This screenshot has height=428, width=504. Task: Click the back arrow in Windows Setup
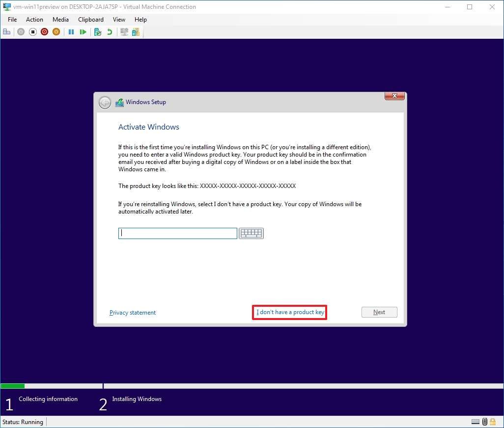tap(105, 103)
